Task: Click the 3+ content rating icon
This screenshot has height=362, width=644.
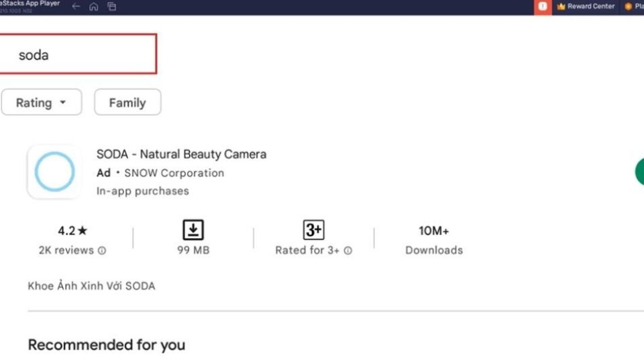Action: point(313,230)
